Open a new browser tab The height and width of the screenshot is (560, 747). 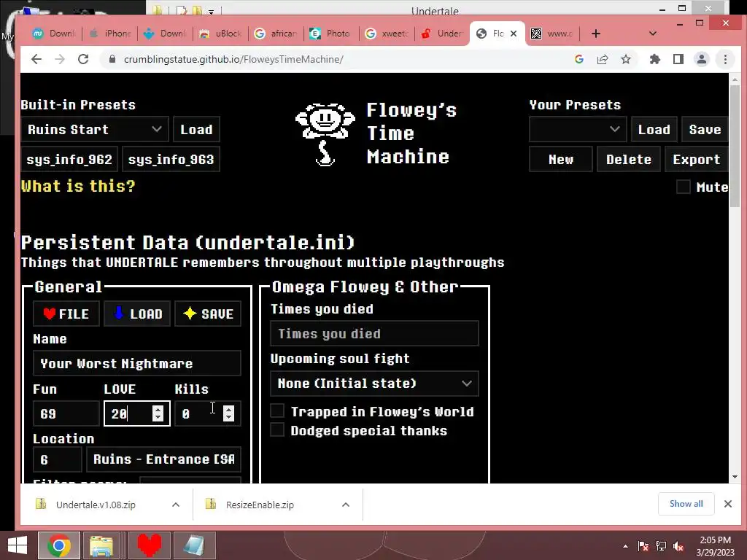[x=596, y=34]
